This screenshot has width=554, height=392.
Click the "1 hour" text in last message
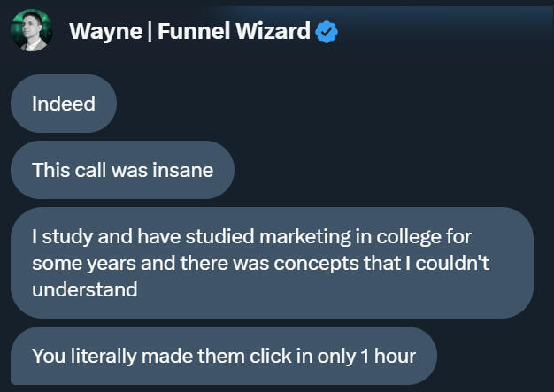[x=388, y=356]
